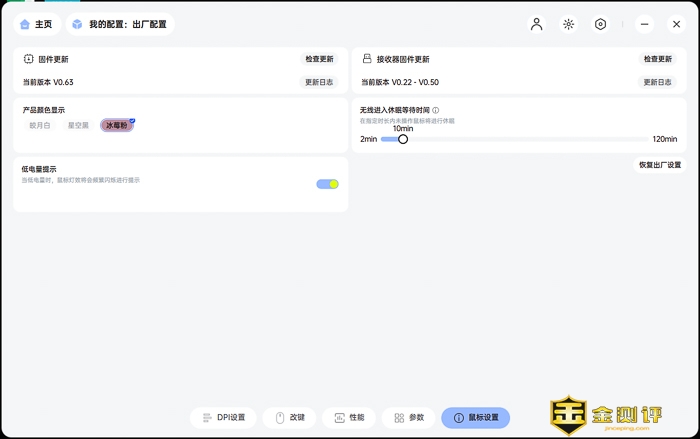
Task: Select 皎月白 product color option
Action: point(40,126)
